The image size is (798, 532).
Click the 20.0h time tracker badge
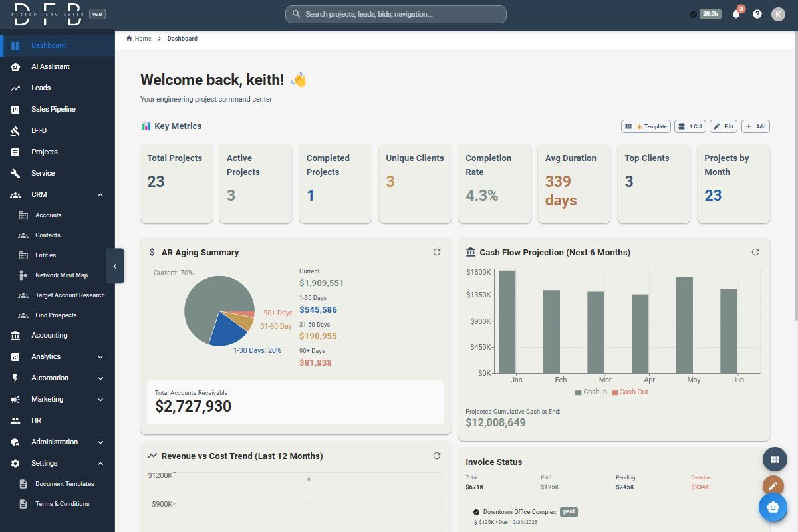[x=710, y=14]
